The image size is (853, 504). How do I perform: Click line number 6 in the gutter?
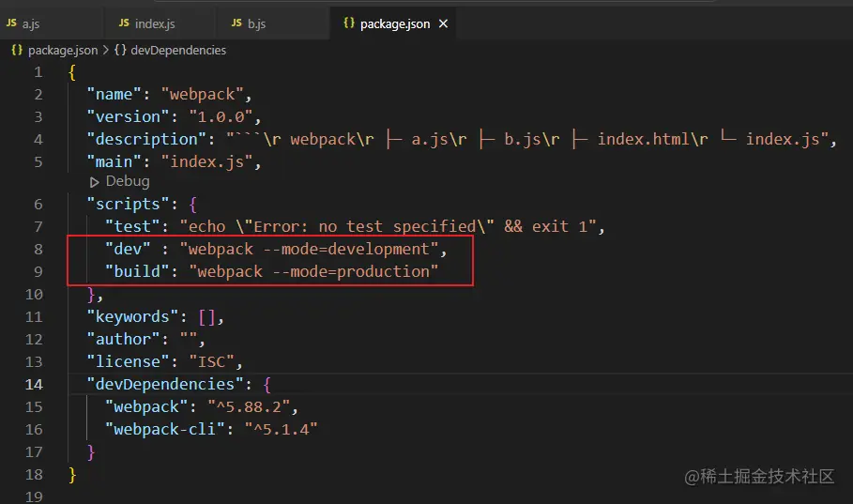(x=38, y=204)
